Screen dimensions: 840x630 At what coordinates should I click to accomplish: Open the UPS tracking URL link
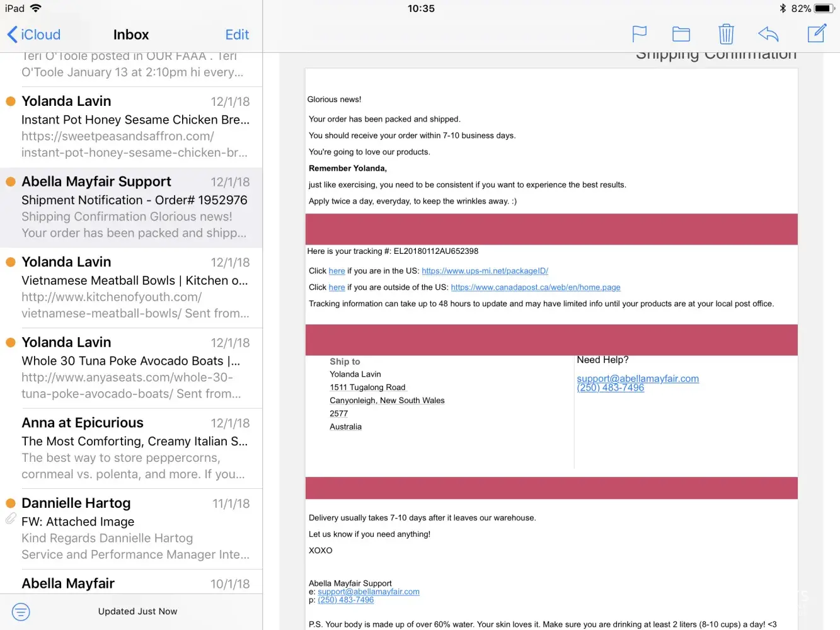point(485,271)
